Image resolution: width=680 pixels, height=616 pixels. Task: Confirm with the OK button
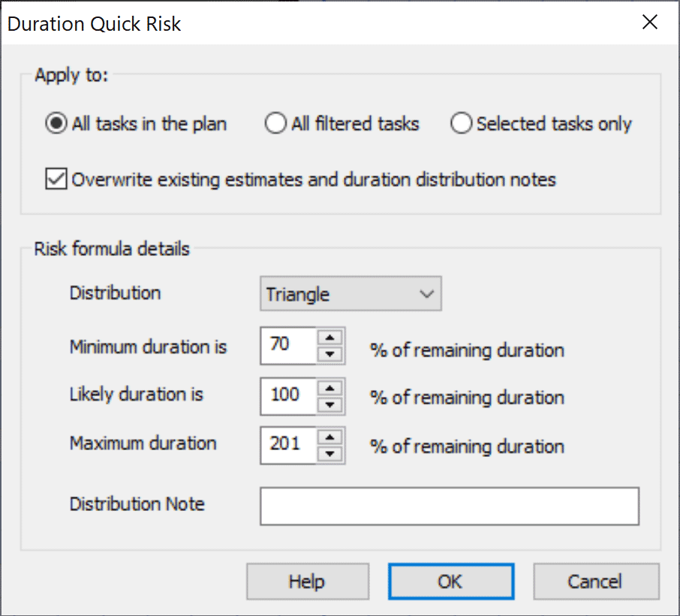(450, 582)
